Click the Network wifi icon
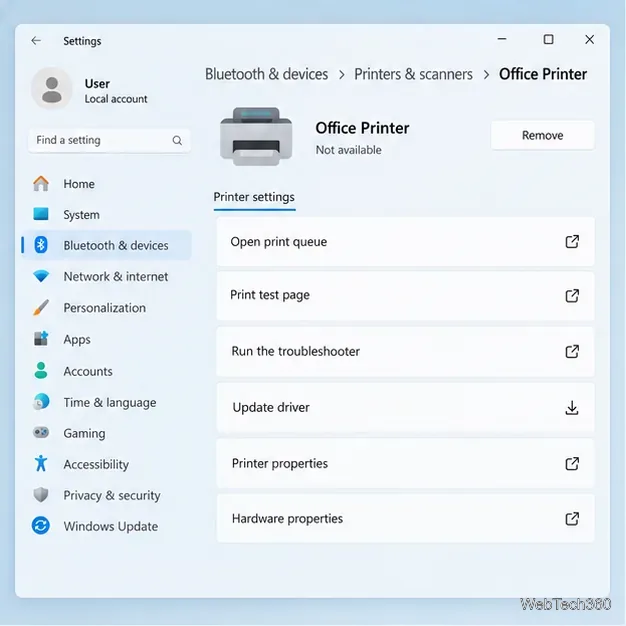The height and width of the screenshot is (626, 626). pyautogui.click(x=41, y=276)
